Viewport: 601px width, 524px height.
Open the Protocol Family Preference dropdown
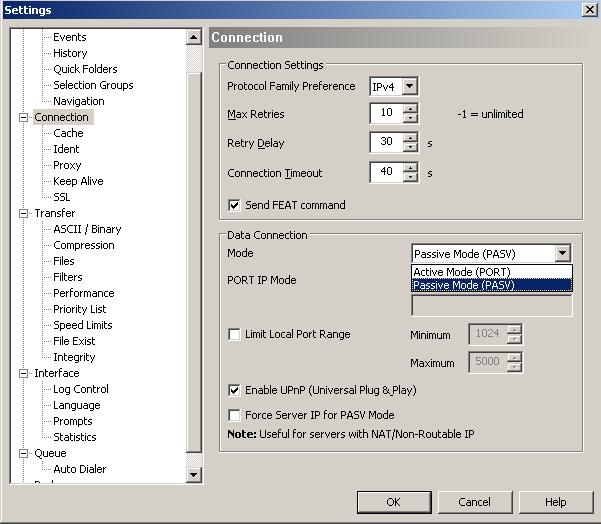point(409,87)
